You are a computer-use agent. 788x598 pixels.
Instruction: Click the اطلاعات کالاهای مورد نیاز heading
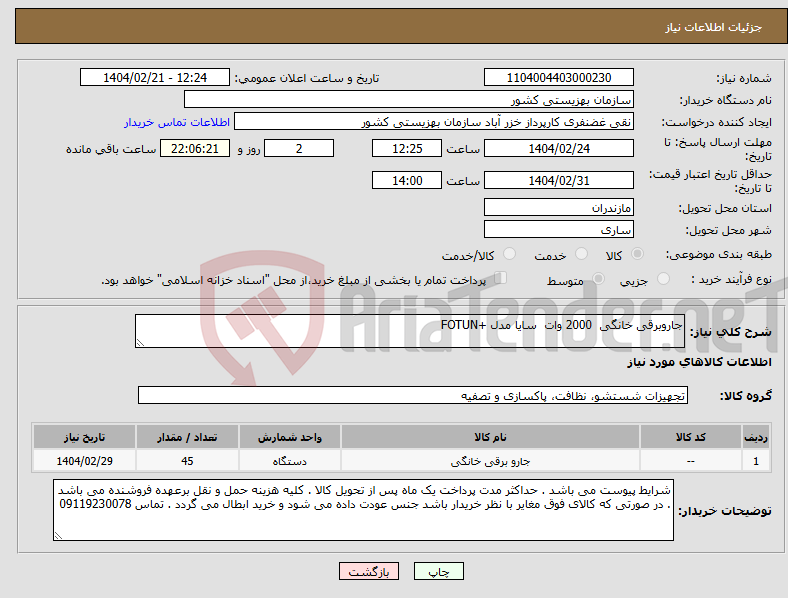click(699, 362)
